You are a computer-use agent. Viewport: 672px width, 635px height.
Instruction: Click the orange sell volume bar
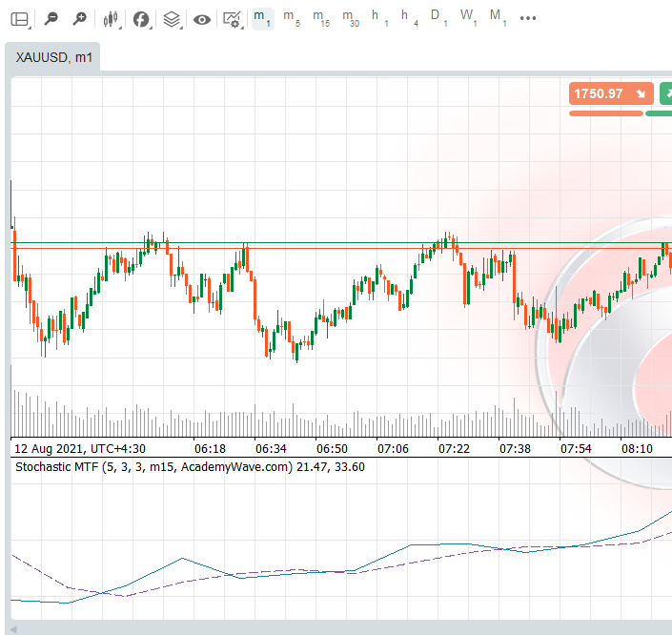[x=606, y=113]
